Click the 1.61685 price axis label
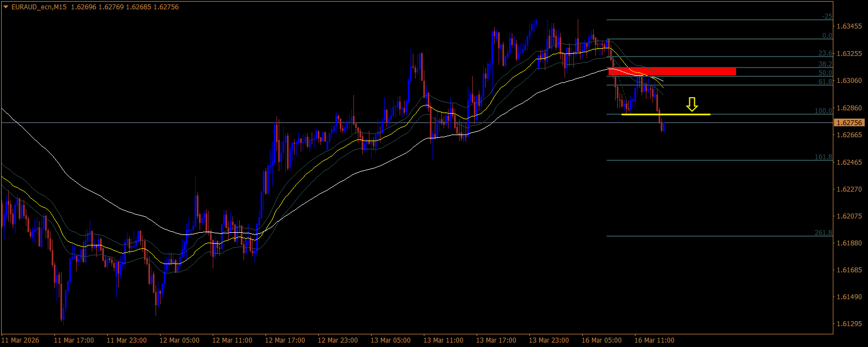The width and height of the screenshot is (868, 347). coord(849,270)
